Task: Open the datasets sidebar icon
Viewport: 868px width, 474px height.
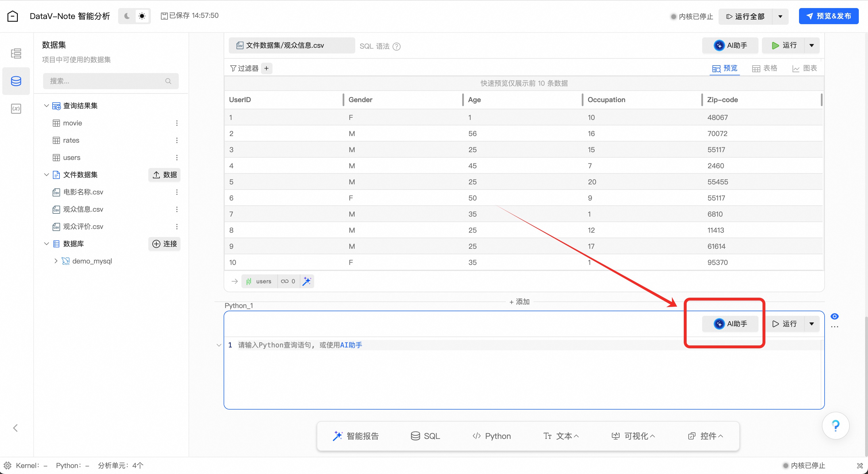Action: (16, 81)
